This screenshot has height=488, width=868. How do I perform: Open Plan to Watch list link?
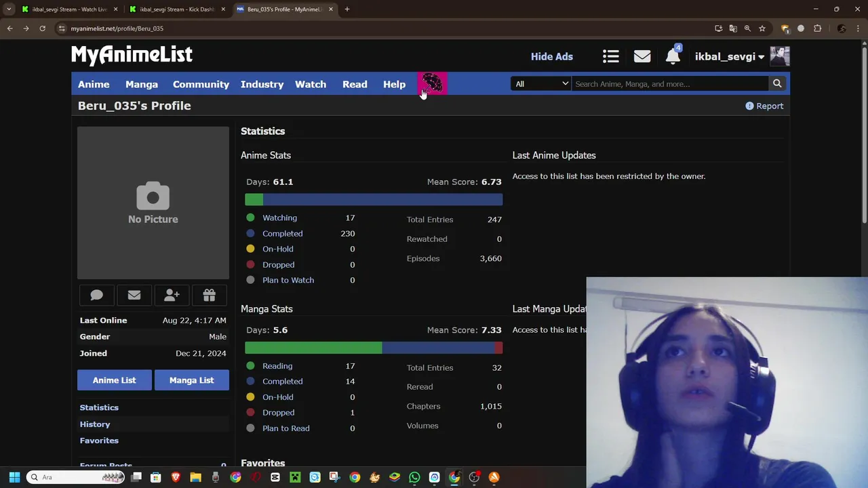point(288,280)
